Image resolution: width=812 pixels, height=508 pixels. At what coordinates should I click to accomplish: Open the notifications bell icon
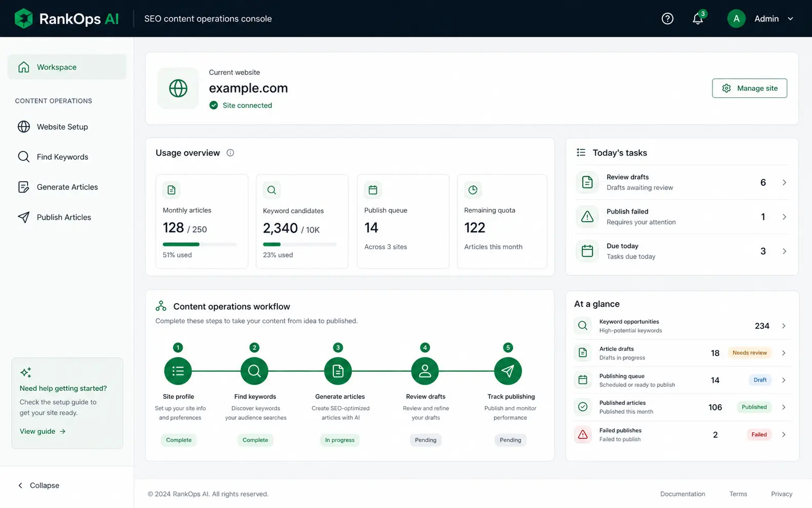[x=698, y=18]
